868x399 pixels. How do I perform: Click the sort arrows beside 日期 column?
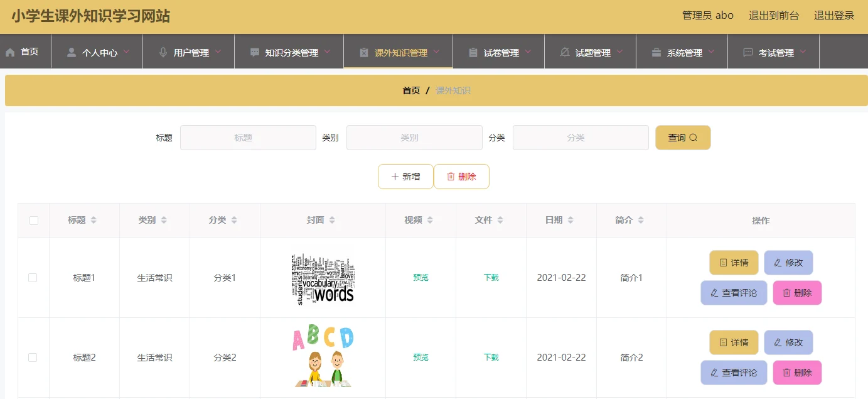pos(571,220)
